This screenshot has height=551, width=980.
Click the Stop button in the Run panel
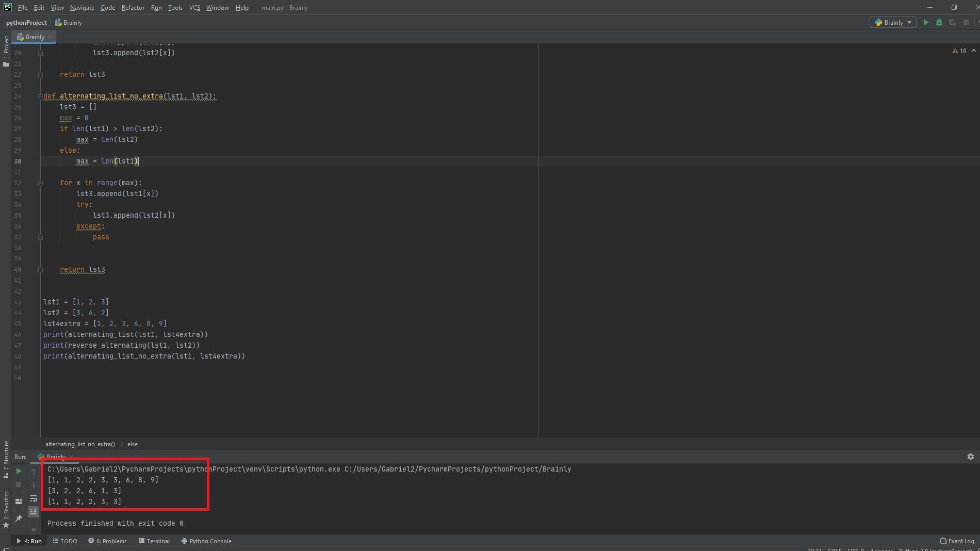(19, 484)
